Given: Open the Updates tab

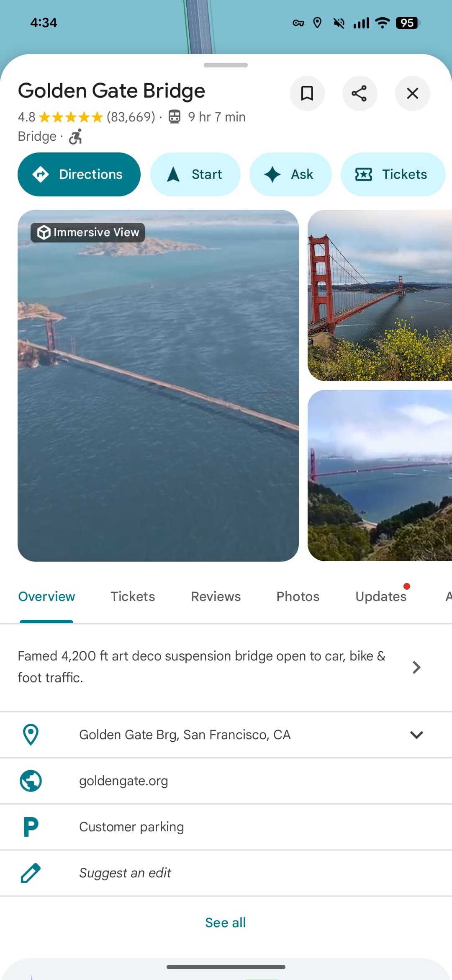Looking at the screenshot, I should [x=381, y=596].
